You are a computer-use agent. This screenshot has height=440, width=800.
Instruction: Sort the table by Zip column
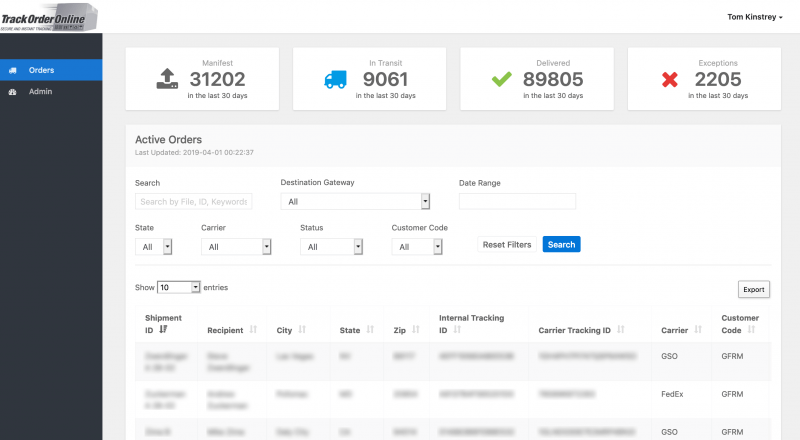[x=418, y=329]
